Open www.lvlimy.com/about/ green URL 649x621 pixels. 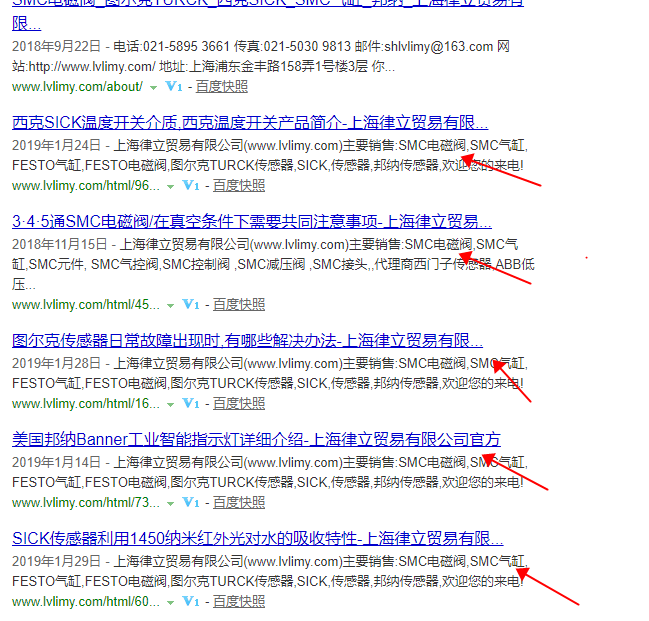[77, 87]
